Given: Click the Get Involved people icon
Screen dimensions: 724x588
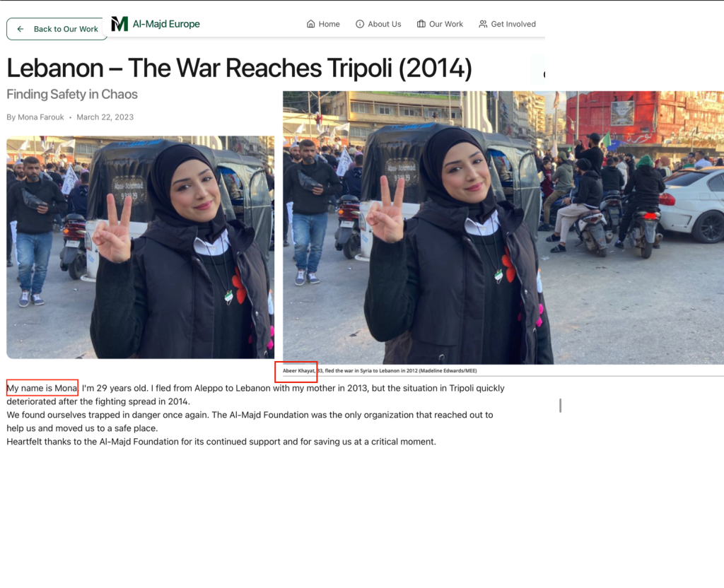Looking at the screenshot, I should (x=483, y=24).
